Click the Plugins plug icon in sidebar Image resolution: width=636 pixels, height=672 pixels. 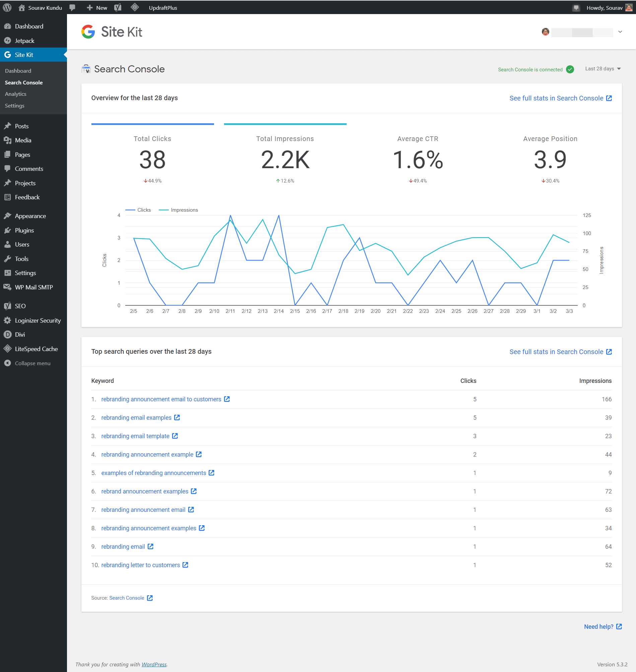[7, 230]
